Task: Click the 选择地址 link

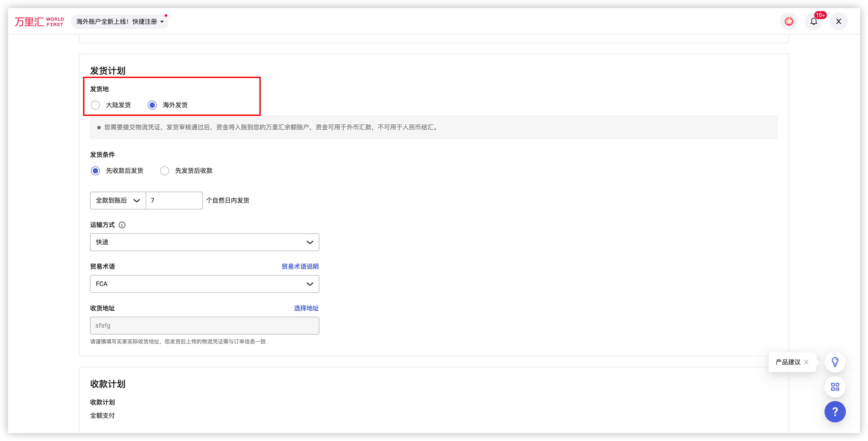Action: click(306, 308)
